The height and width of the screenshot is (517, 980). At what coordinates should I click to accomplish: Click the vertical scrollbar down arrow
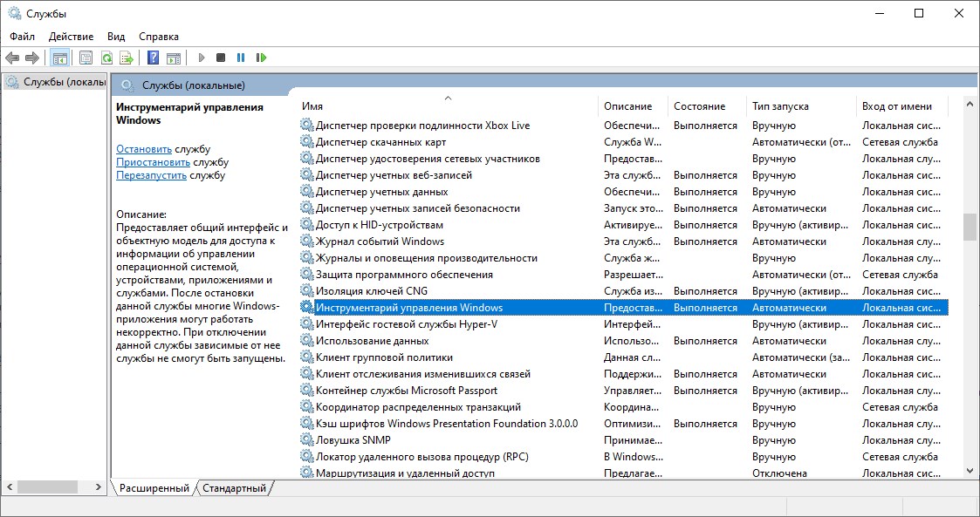[969, 470]
